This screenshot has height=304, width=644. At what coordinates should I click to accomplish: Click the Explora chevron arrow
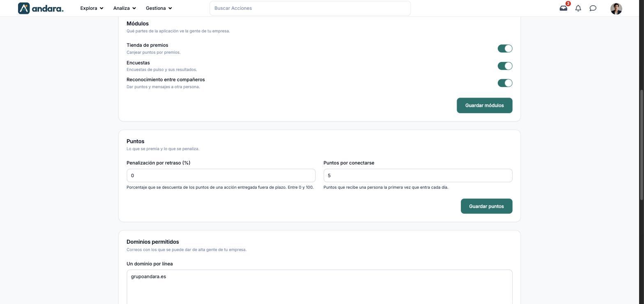pyautogui.click(x=101, y=8)
